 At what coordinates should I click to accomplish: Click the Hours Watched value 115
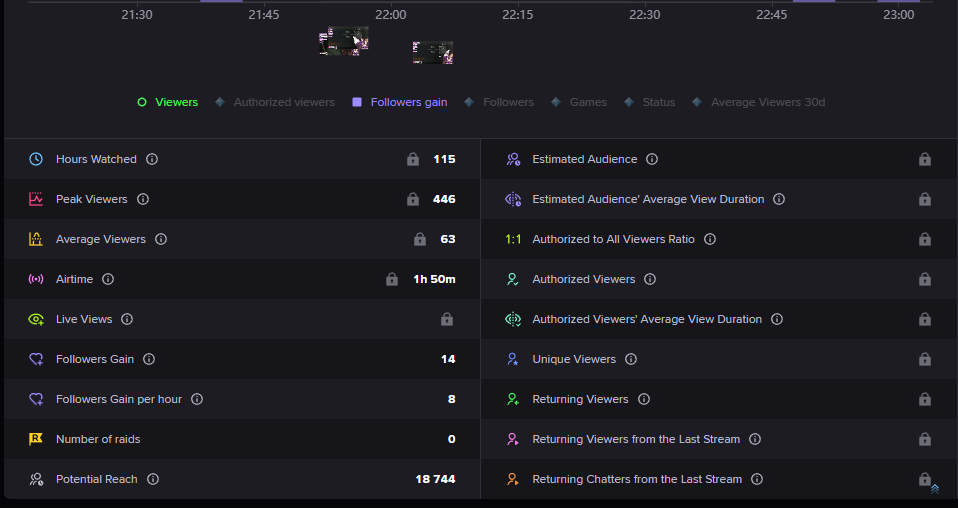[445, 159]
